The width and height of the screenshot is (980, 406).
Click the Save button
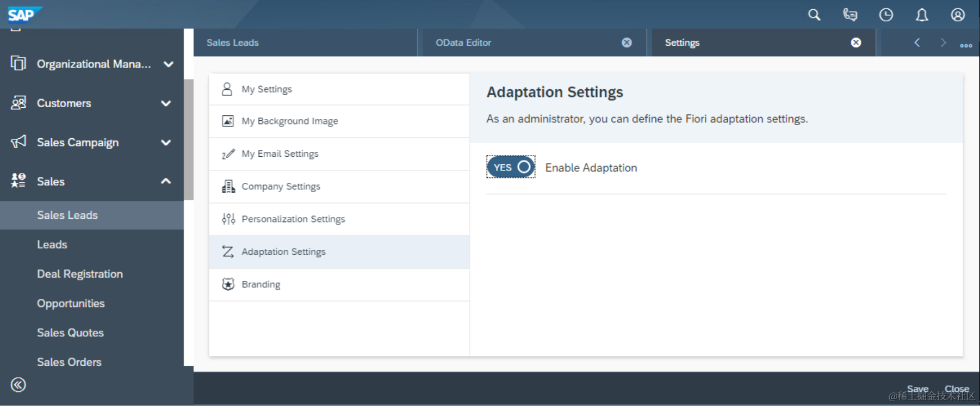917,389
